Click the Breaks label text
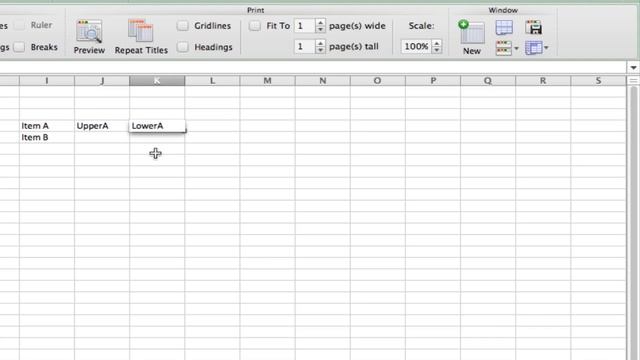The width and height of the screenshot is (640, 360). coord(44,47)
